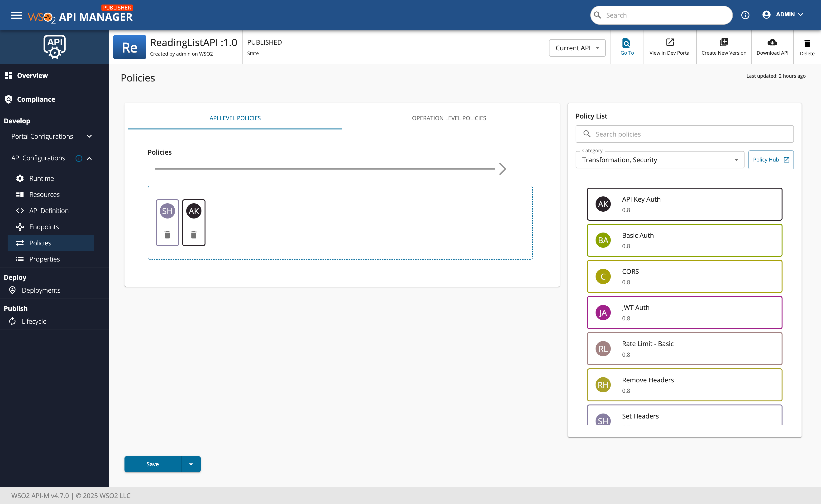821x504 pixels.
Task: Click Download API cloud icon
Action: 772,42
